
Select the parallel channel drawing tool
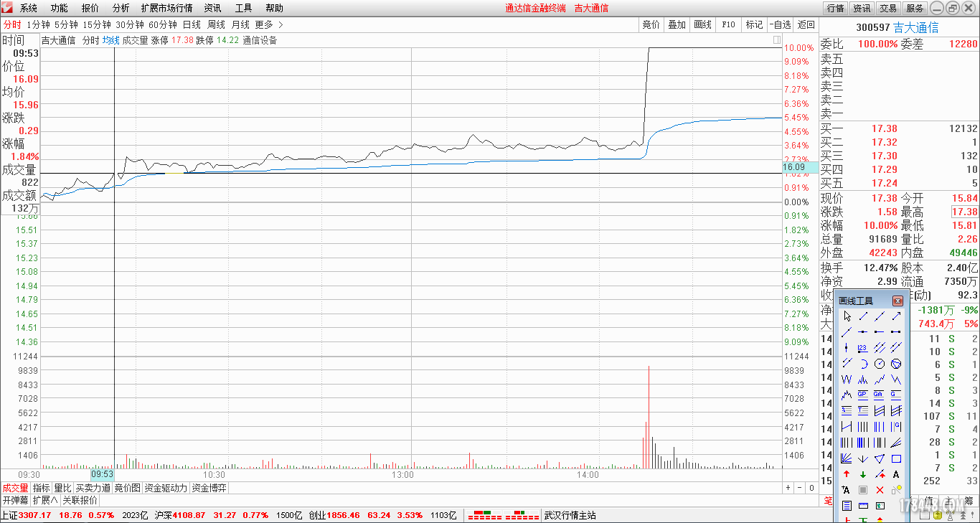pos(880,347)
